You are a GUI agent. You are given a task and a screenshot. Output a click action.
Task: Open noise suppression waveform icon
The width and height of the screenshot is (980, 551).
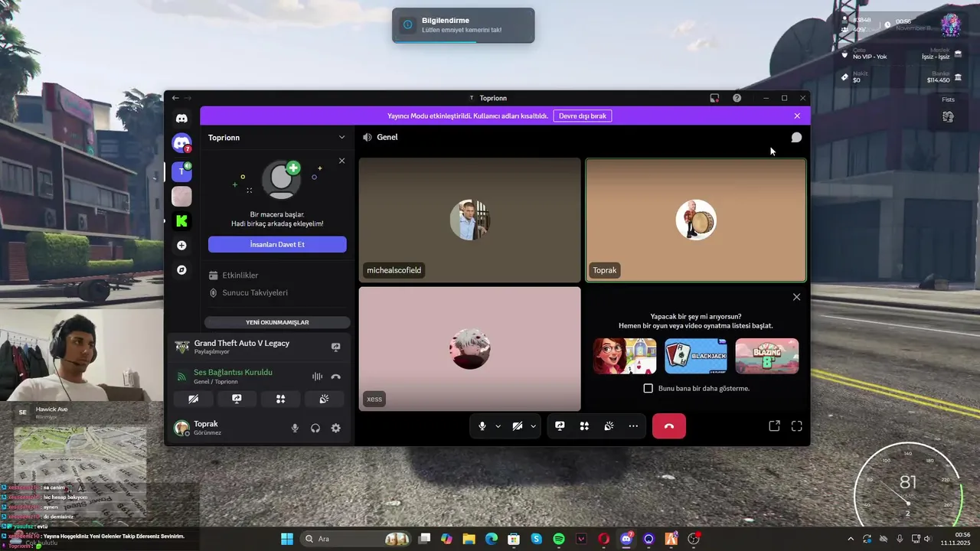[x=317, y=377]
